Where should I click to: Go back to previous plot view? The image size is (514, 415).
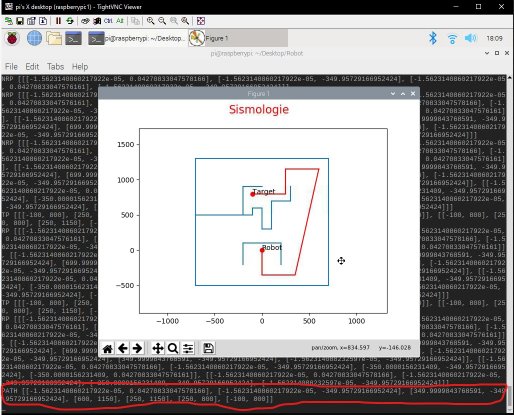pyautogui.click(x=123, y=349)
